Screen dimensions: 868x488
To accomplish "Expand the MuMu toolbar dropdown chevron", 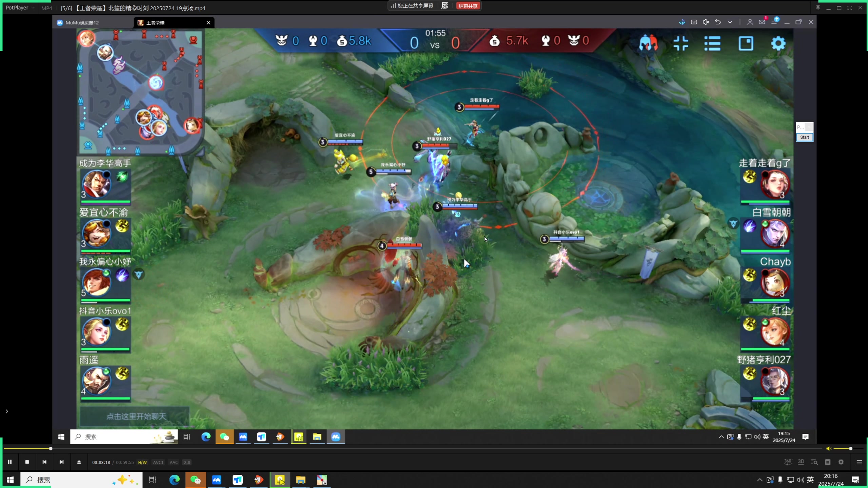I will click(x=730, y=22).
